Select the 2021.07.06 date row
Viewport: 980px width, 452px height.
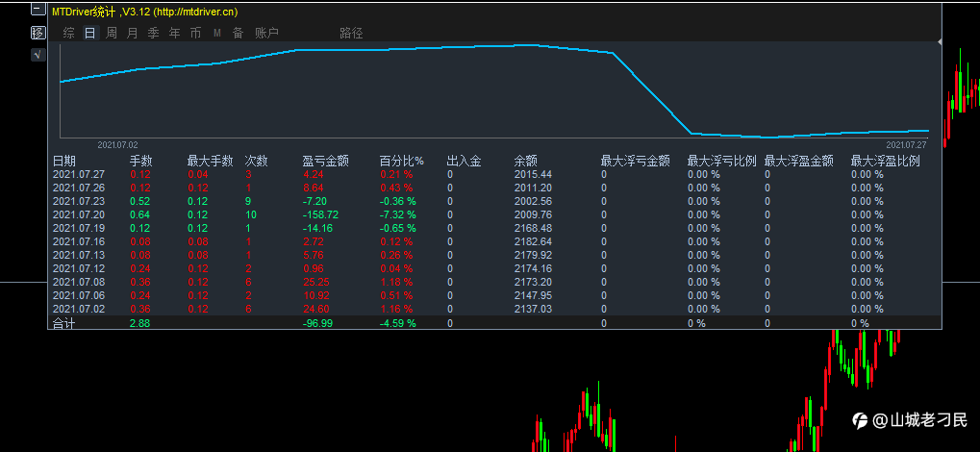pyautogui.click(x=493, y=295)
